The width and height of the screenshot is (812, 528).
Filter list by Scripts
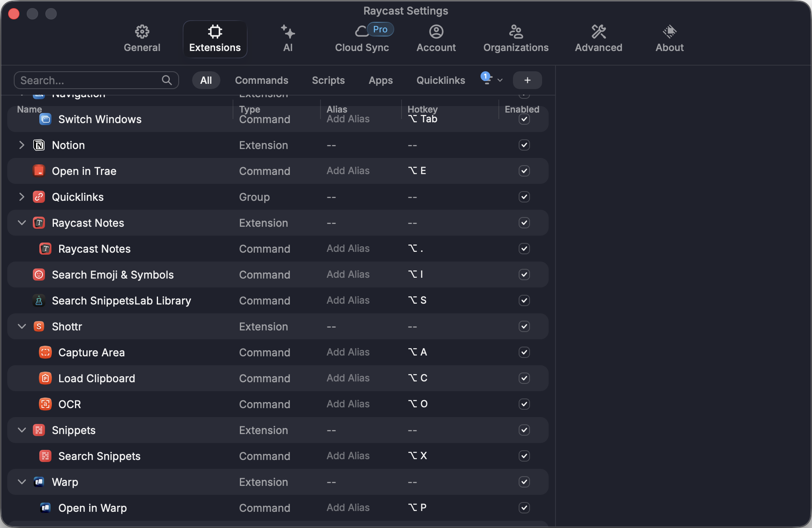(328, 80)
